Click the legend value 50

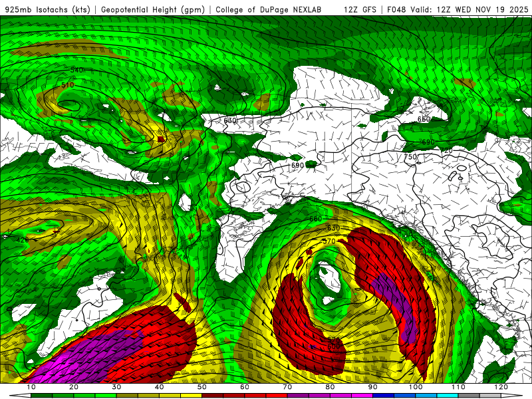click(x=202, y=387)
